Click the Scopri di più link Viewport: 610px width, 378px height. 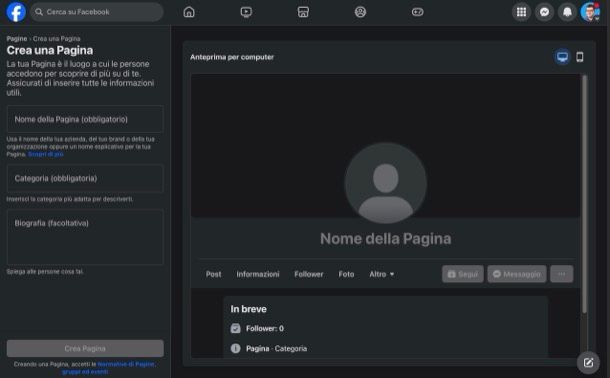point(46,154)
